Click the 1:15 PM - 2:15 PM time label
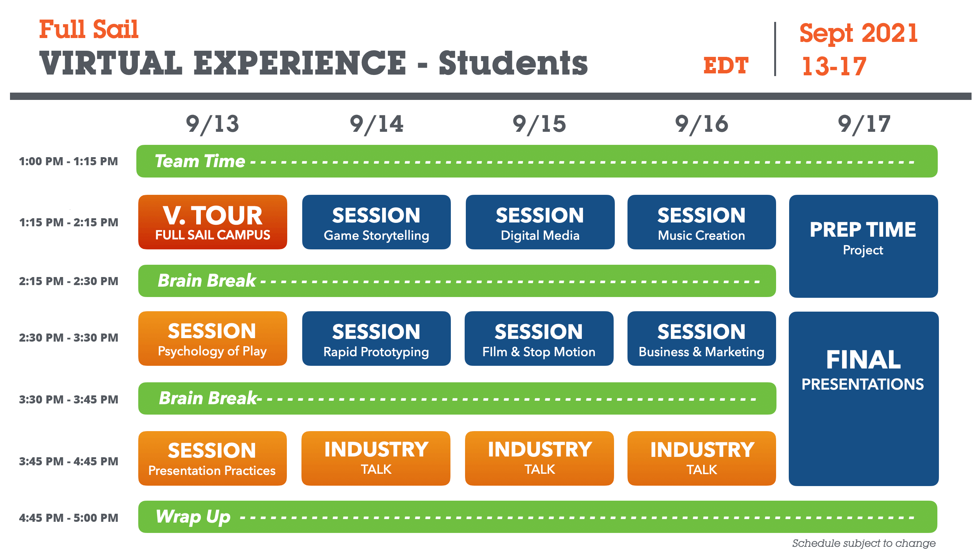 pyautogui.click(x=69, y=222)
